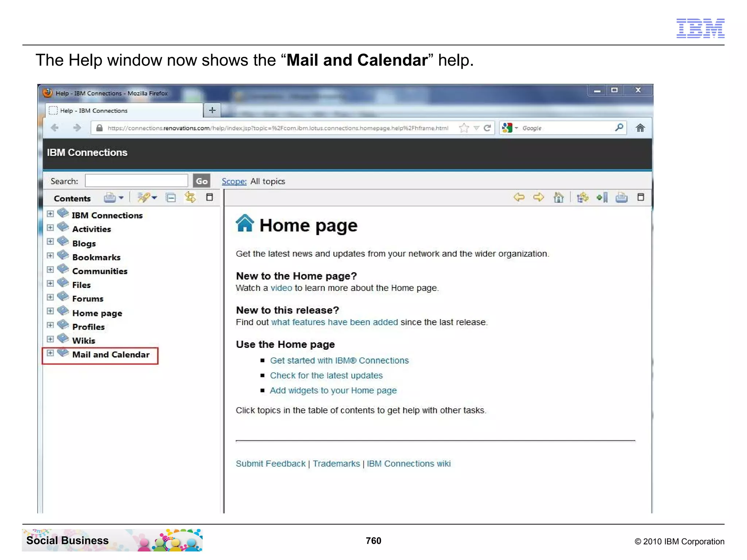Click the Scope link
Screen dimensions: 747x560
click(x=234, y=181)
